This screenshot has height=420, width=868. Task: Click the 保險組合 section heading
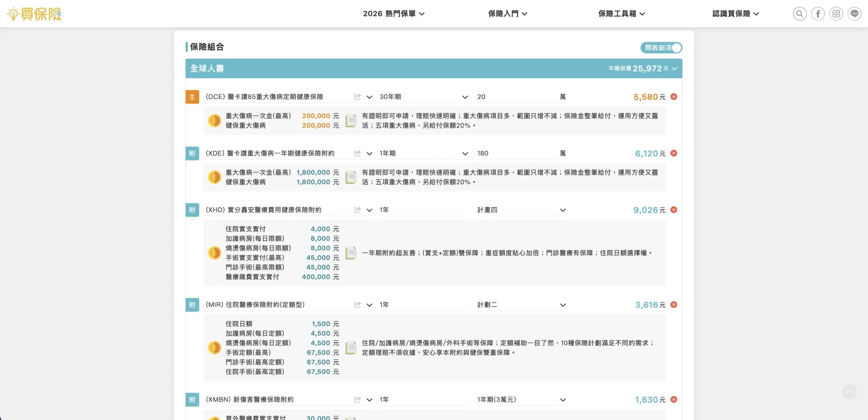click(x=207, y=47)
